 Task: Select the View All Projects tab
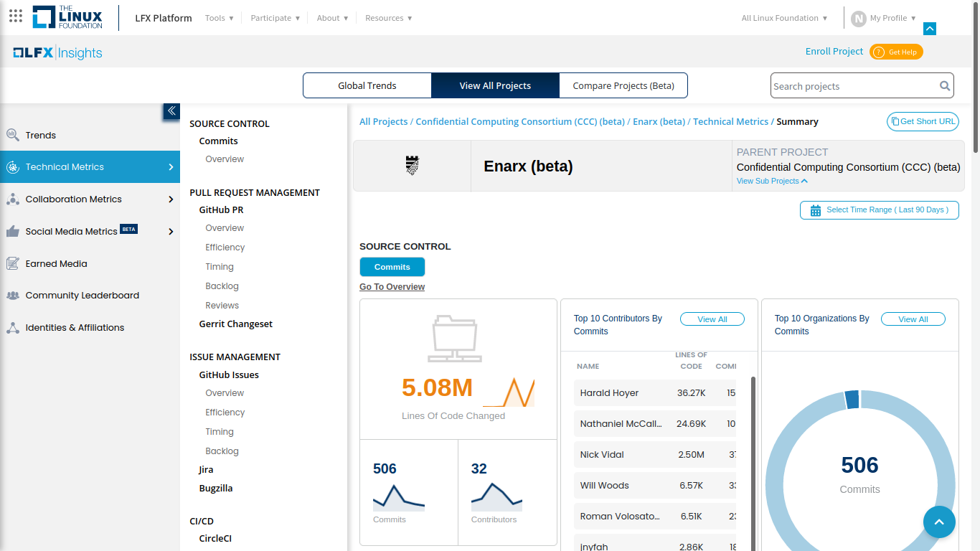click(x=495, y=85)
